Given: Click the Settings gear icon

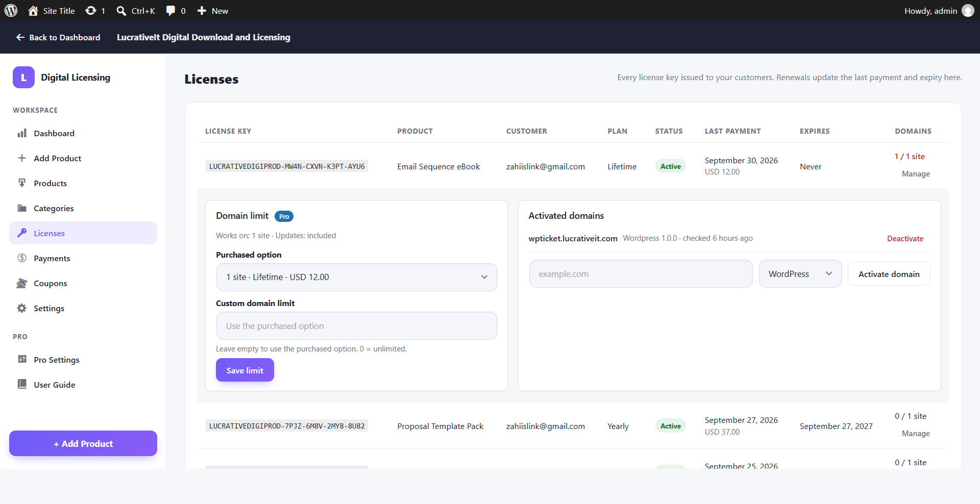Looking at the screenshot, I should pos(22,308).
